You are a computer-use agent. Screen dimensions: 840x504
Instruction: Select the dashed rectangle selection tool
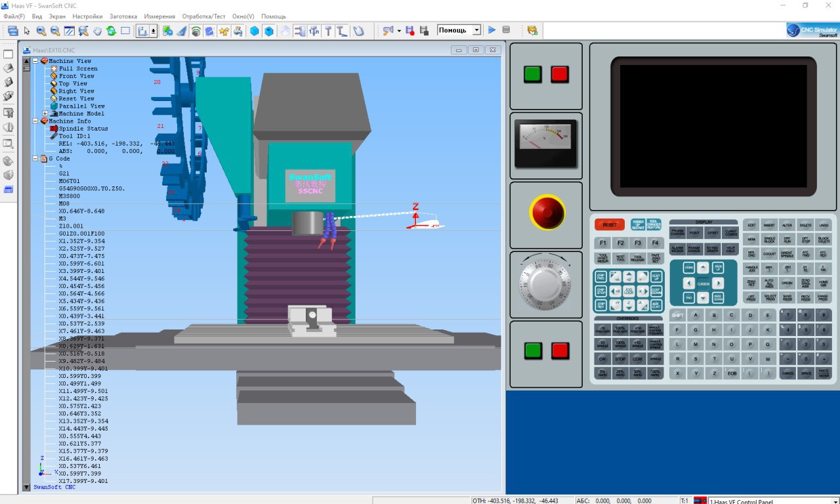pyautogui.click(x=125, y=30)
